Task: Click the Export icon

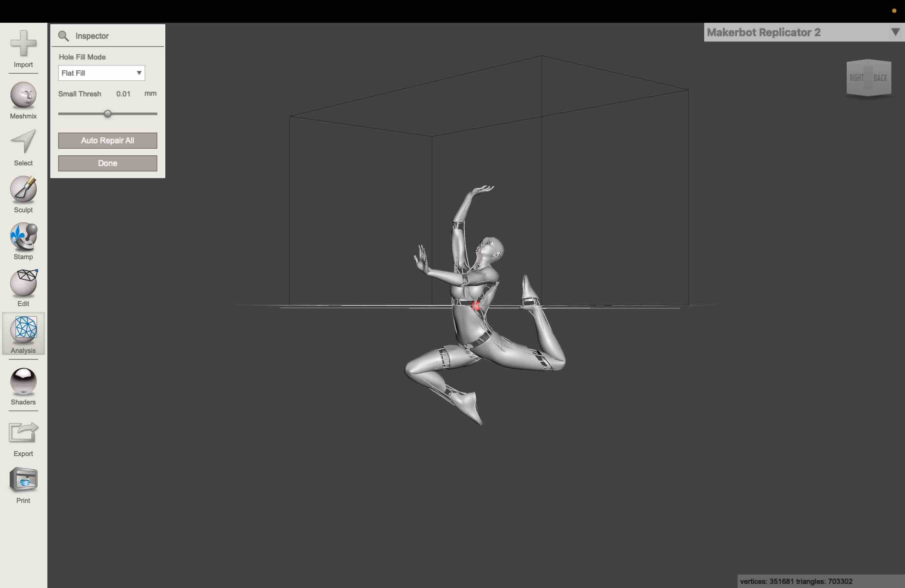Action: tap(23, 433)
